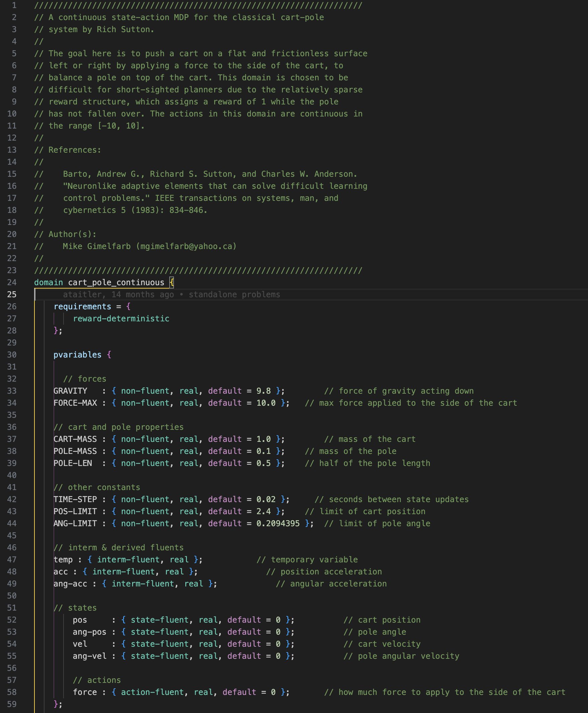Viewport: 588px width, 713px height.
Task: Click the '// other constants' comment
Action: (97, 487)
